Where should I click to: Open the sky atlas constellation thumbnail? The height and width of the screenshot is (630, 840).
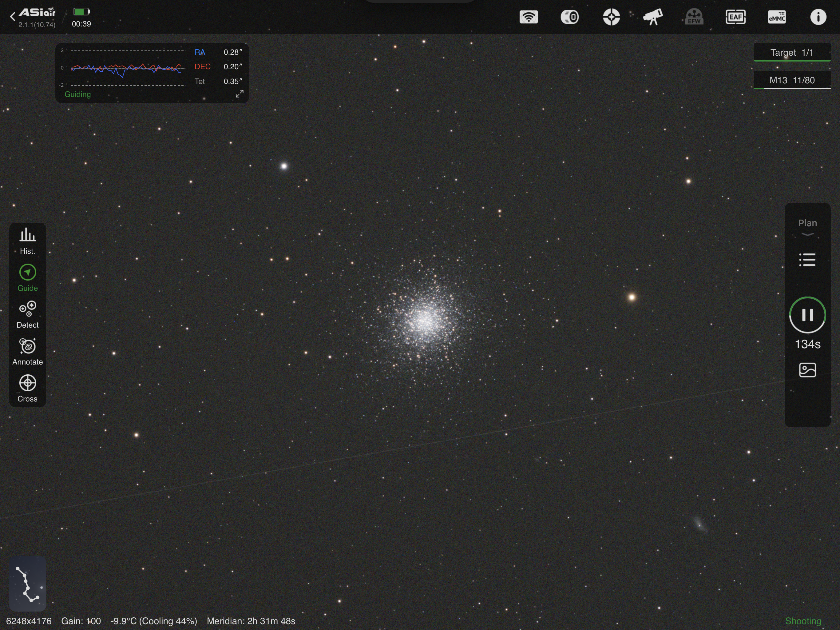point(27,584)
